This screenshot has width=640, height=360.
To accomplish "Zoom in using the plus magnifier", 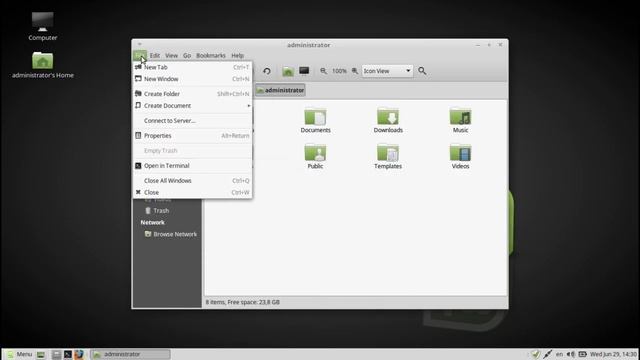I will 355,71.
